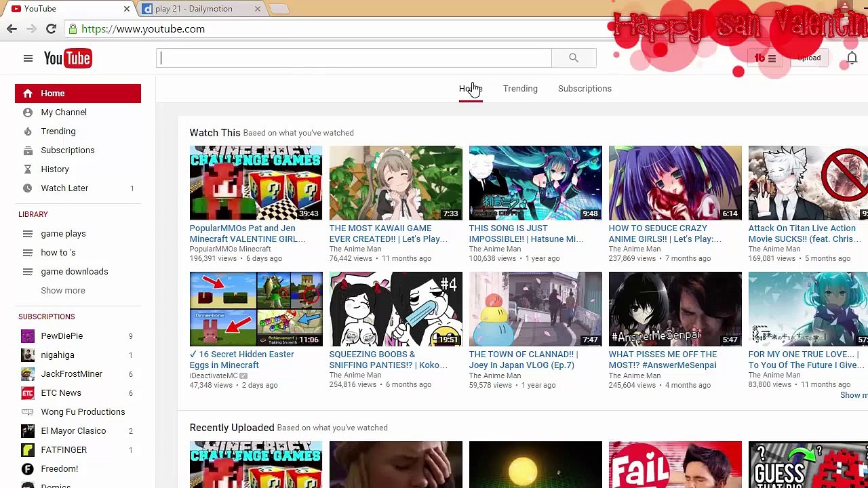Open Watch Later in the sidebar
Screen dimensions: 868x488
click(64, 188)
